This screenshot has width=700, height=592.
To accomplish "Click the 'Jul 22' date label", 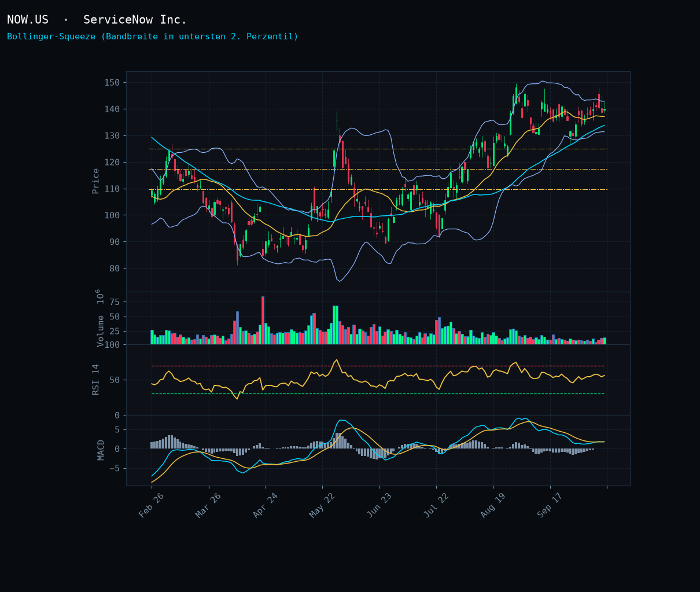I will pos(436,506).
